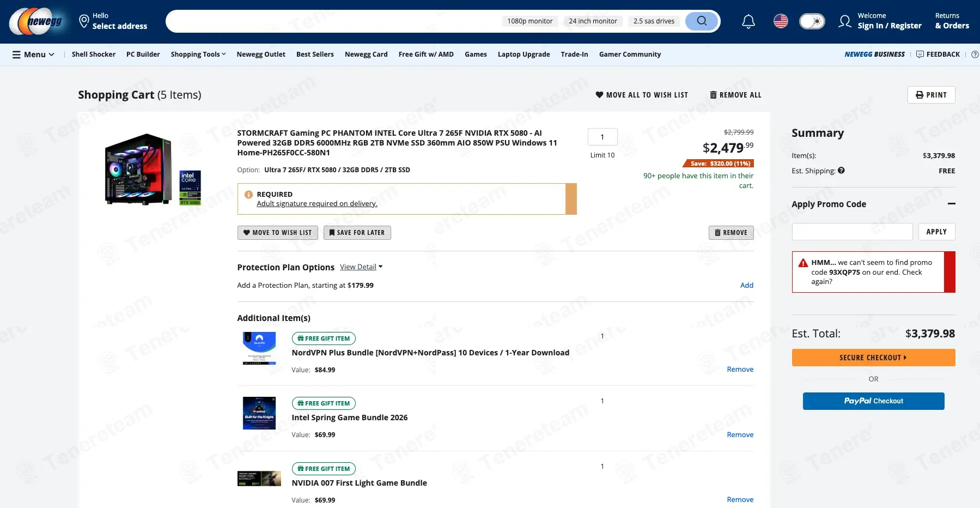This screenshot has width=980, height=508.
Task: Open PC Builder nav item
Action: click(143, 55)
